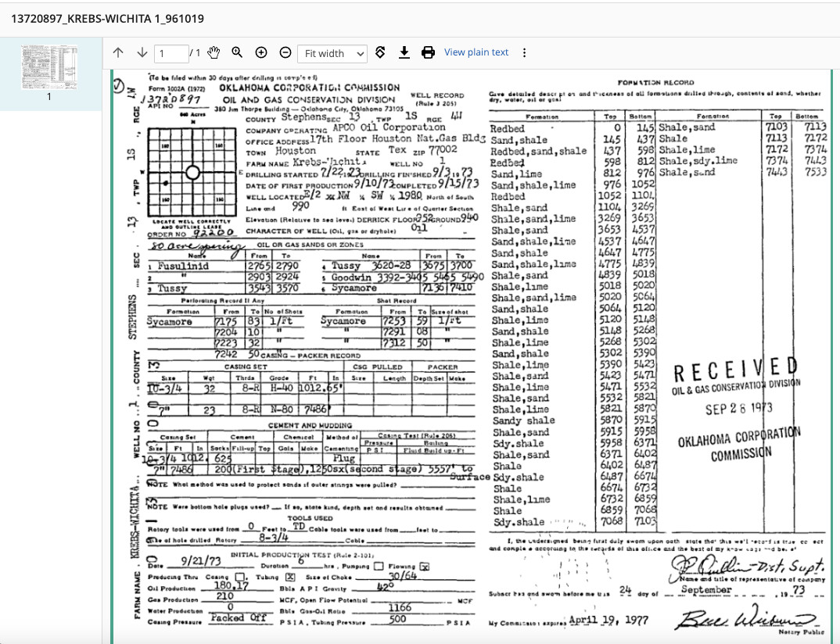The width and height of the screenshot is (840, 644).
Task: Zoom in with the plus icon
Action: point(261,52)
